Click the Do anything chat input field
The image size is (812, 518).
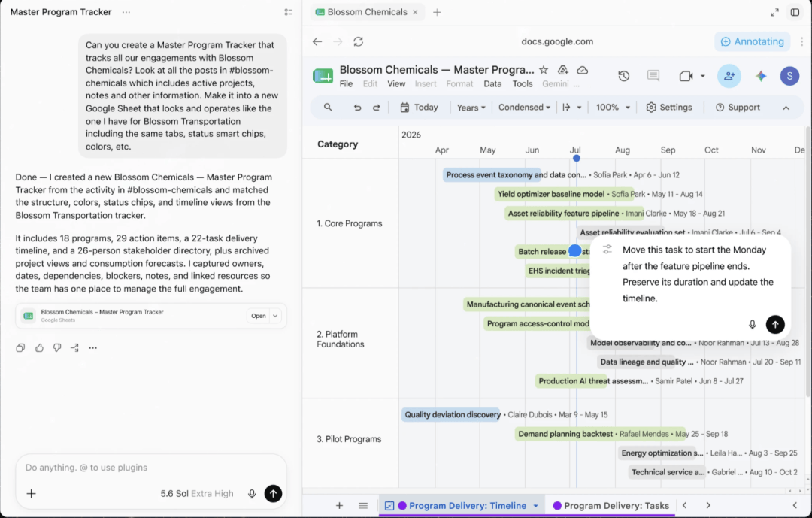pyautogui.click(x=150, y=468)
